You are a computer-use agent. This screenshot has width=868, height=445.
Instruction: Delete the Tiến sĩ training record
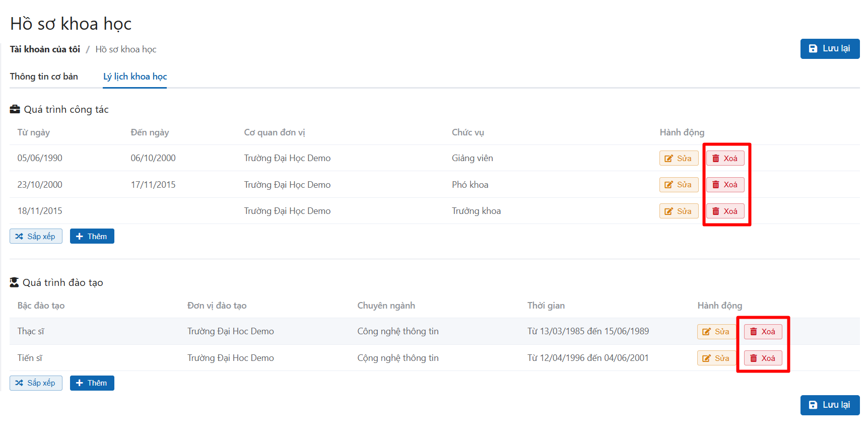[762, 358]
